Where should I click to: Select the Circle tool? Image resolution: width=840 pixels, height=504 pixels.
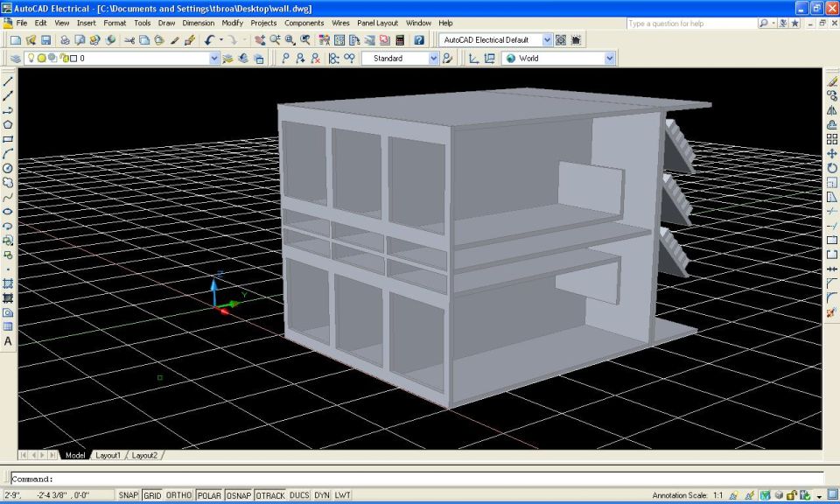8,168
